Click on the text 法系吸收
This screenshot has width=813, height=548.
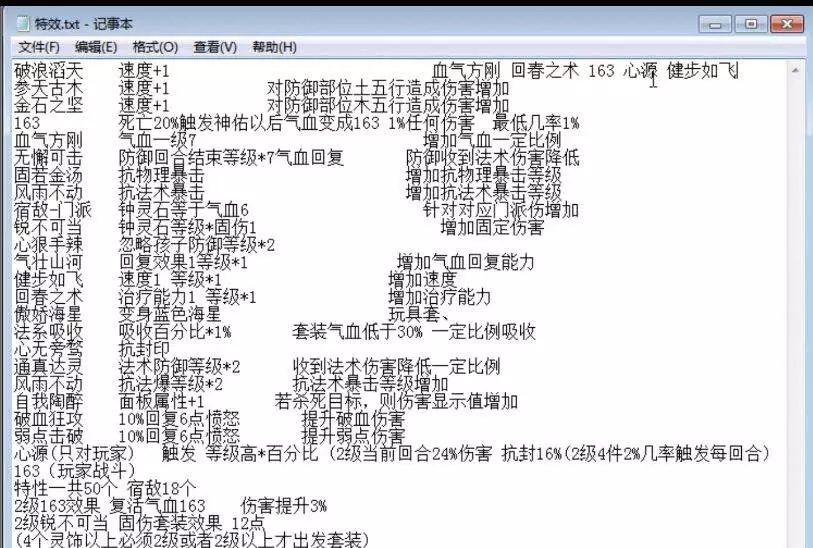click(48, 332)
